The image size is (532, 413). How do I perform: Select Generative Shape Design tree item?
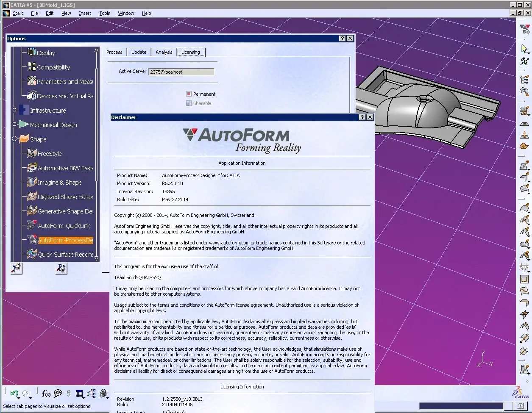coord(65,211)
